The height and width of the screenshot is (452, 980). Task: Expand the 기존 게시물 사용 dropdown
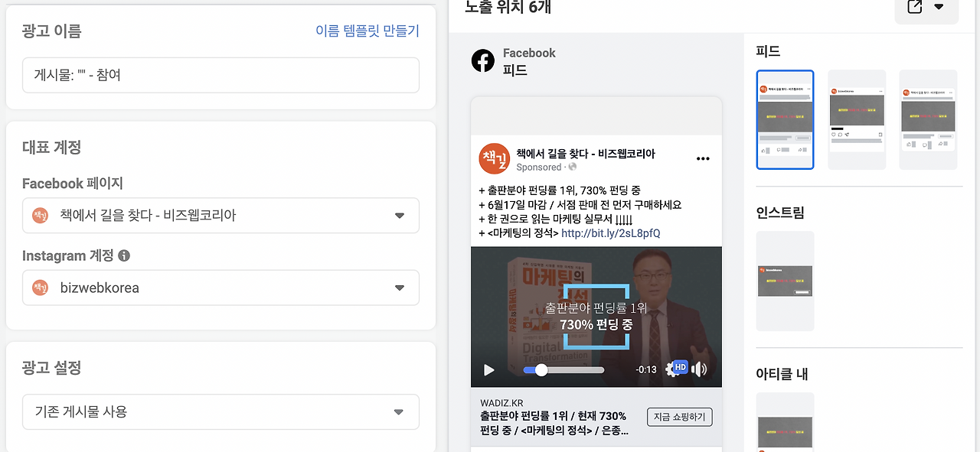220,411
